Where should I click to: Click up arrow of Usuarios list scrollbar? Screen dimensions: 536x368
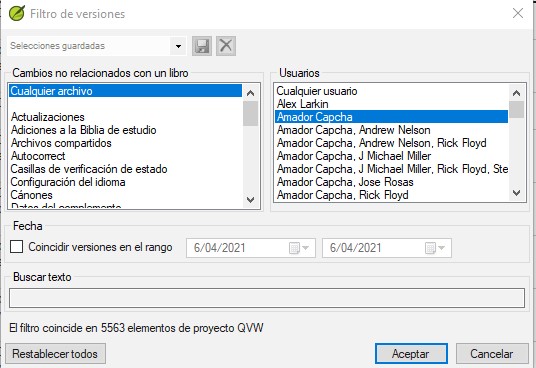517,93
